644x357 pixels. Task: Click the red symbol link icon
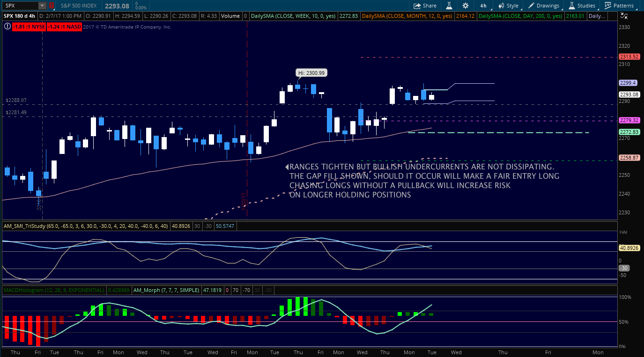pos(52,6)
